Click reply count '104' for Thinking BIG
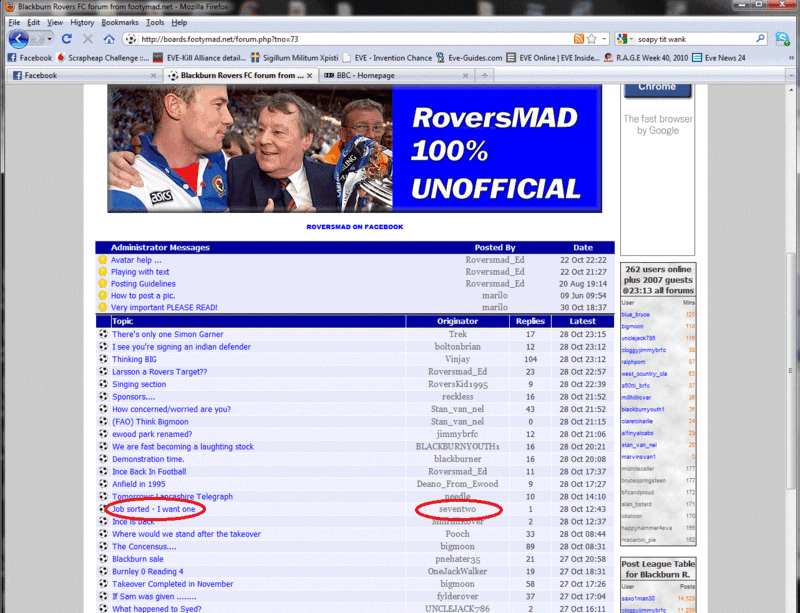Screen dimensions: 800x613 coord(530,359)
